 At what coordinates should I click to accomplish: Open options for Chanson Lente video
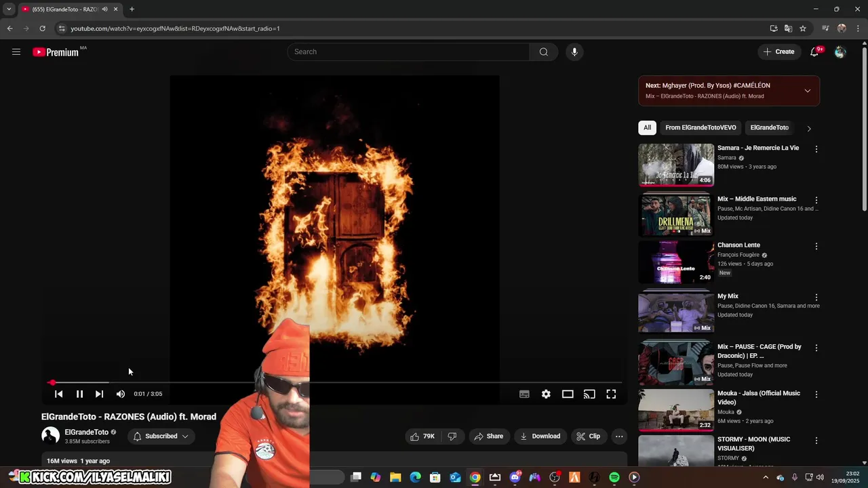pyautogui.click(x=816, y=247)
